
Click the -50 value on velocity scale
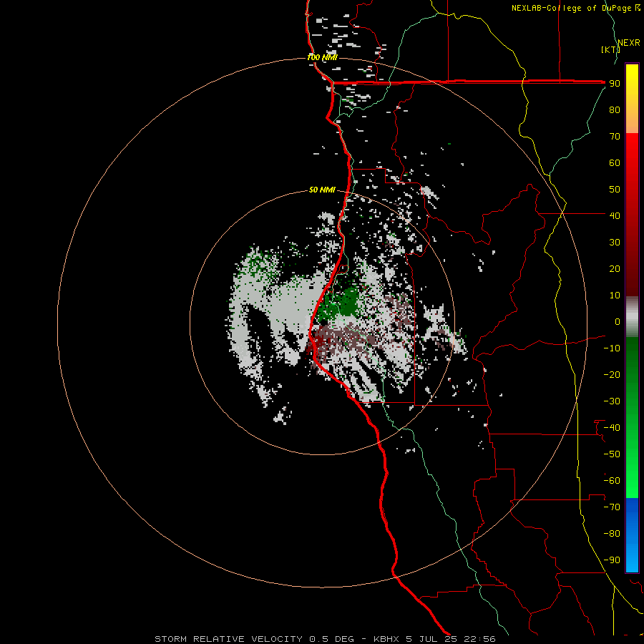point(612,454)
